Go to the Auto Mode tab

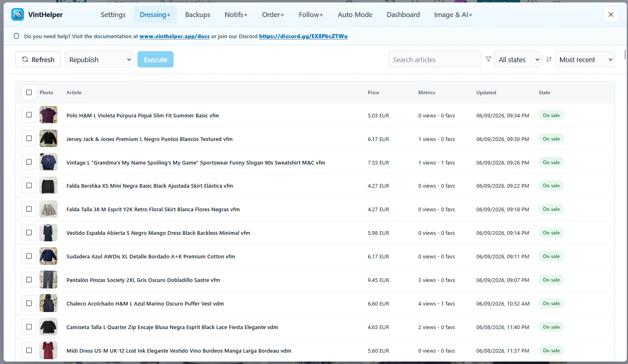[355, 15]
